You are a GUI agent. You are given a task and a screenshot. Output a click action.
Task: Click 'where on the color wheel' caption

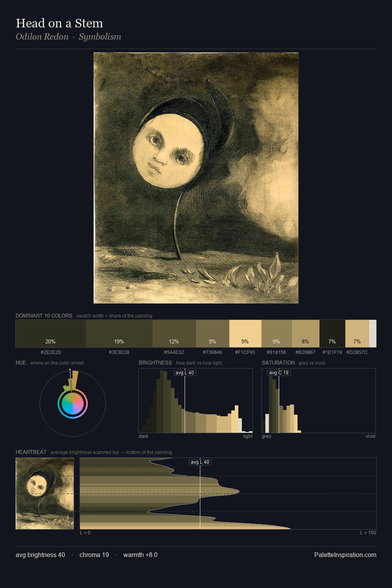pos(57,363)
